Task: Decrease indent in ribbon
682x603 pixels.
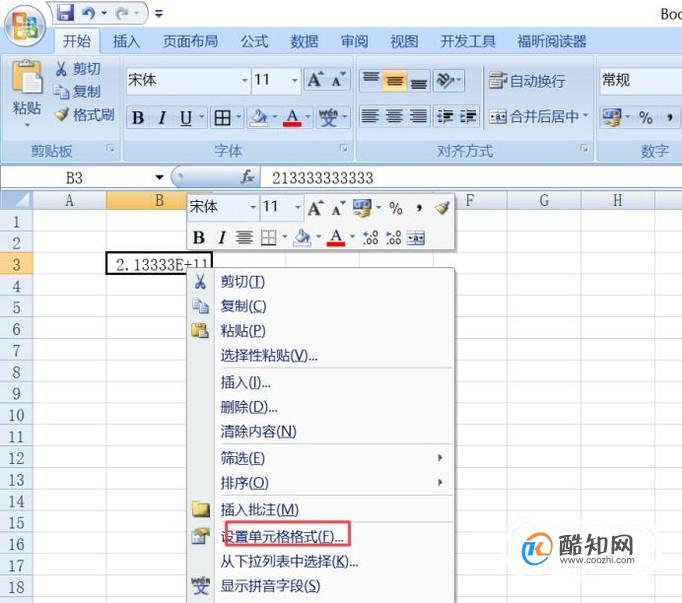Action: 445,117
